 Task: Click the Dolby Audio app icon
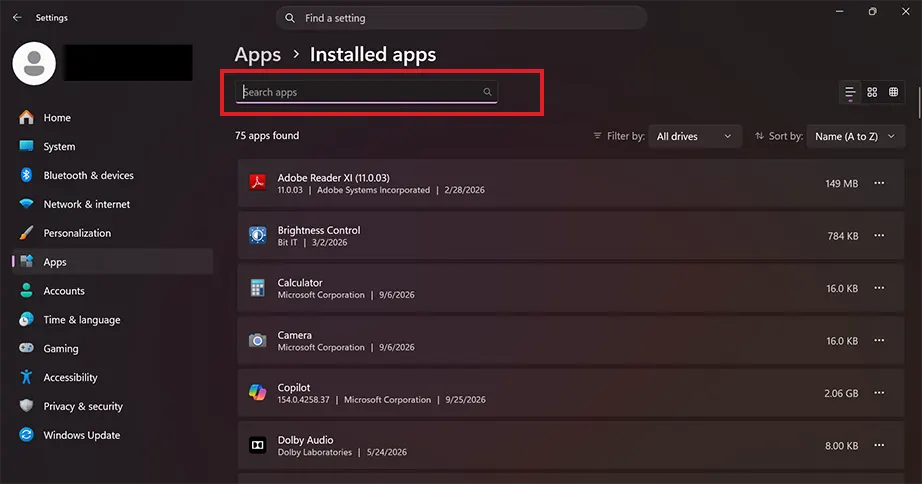coord(258,445)
